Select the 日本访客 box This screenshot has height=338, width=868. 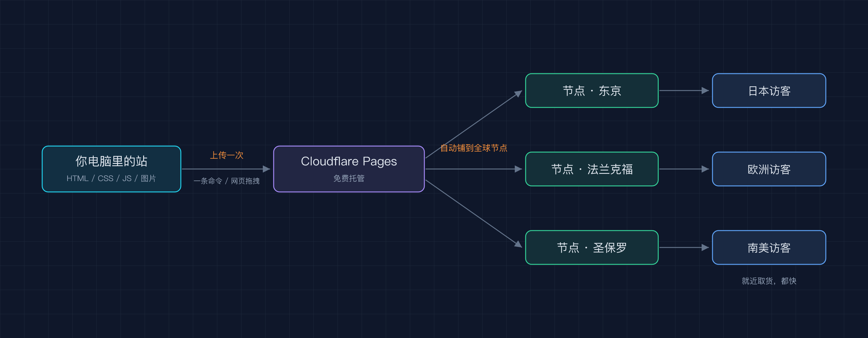pyautogui.click(x=769, y=91)
